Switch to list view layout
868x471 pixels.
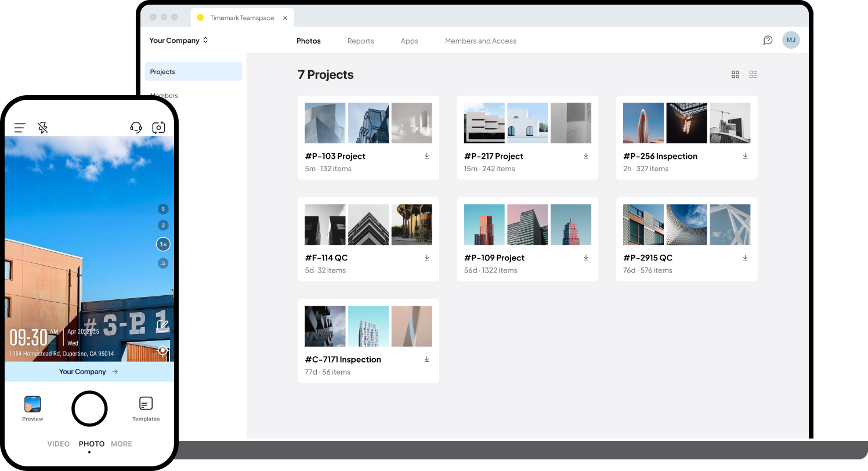[753, 75]
